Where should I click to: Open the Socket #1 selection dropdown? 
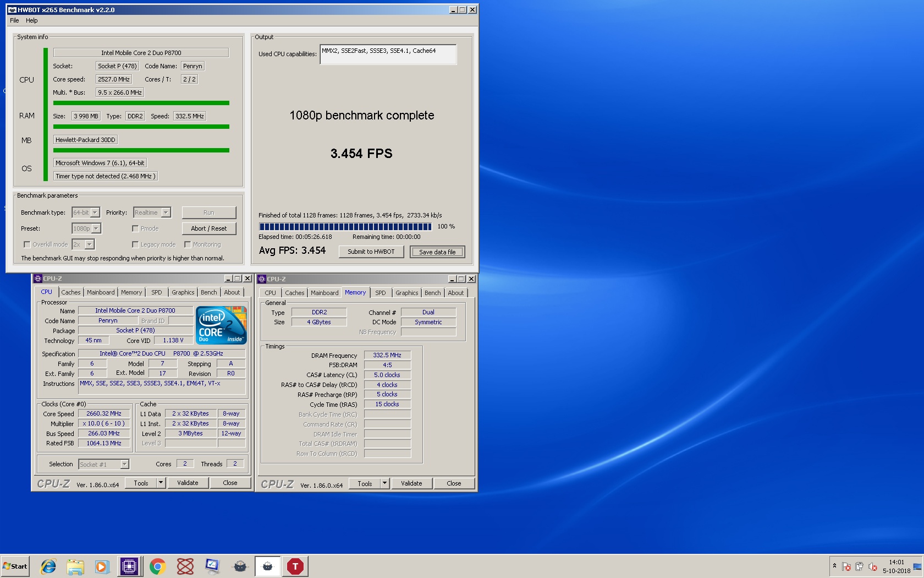125,465
